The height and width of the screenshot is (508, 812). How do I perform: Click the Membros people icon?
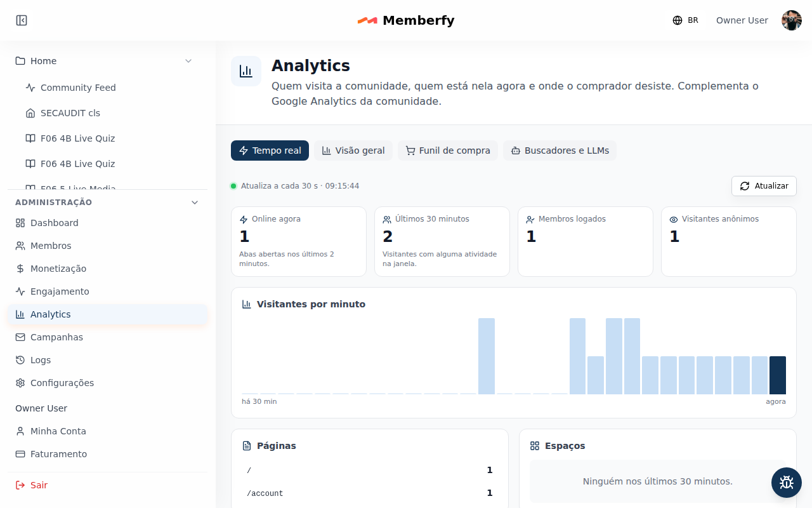pyautogui.click(x=20, y=246)
